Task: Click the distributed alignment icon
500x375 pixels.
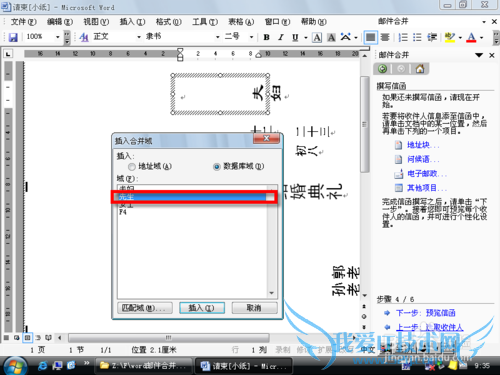Action: pyautogui.click(x=385, y=37)
